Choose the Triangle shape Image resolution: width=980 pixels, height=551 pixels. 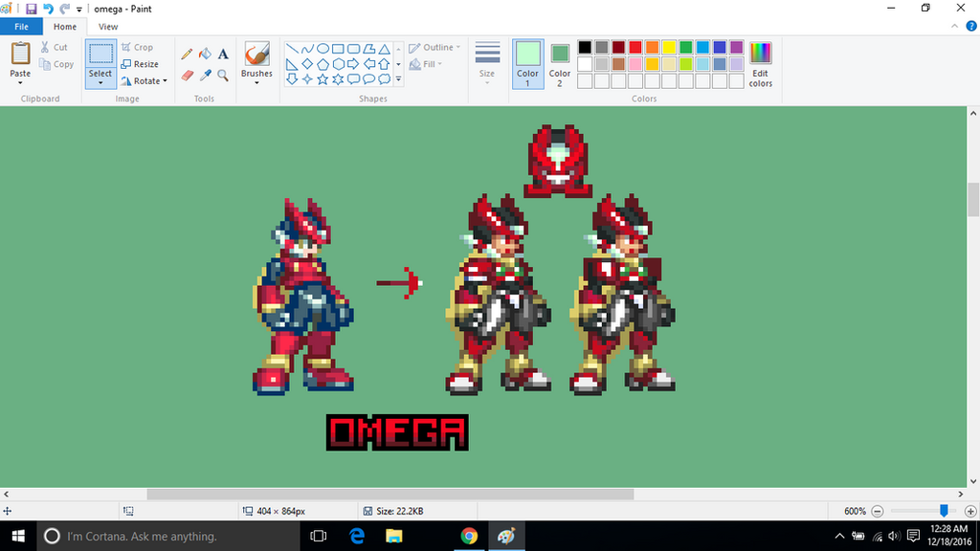[x=384, y=49]
